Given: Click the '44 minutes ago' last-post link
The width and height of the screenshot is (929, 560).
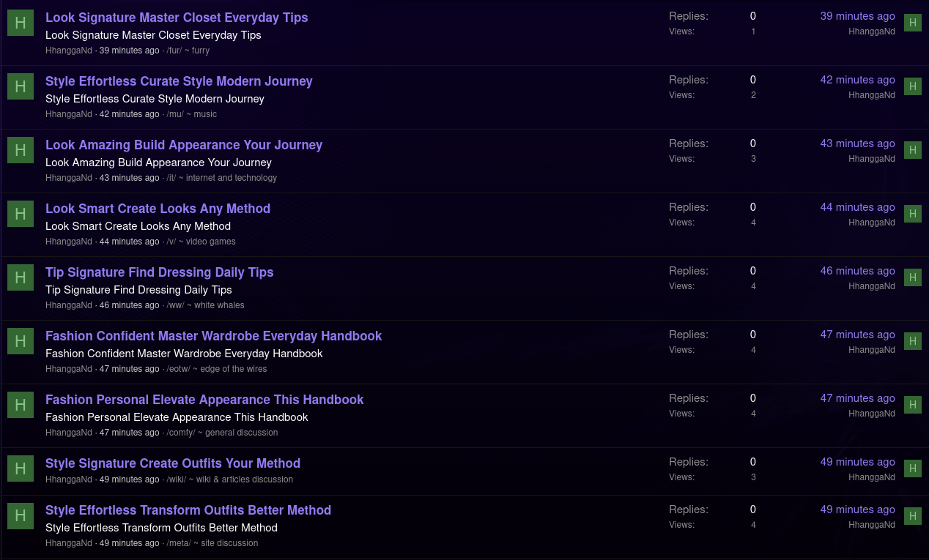Looking at the screenshot, I should coord(857,207).
